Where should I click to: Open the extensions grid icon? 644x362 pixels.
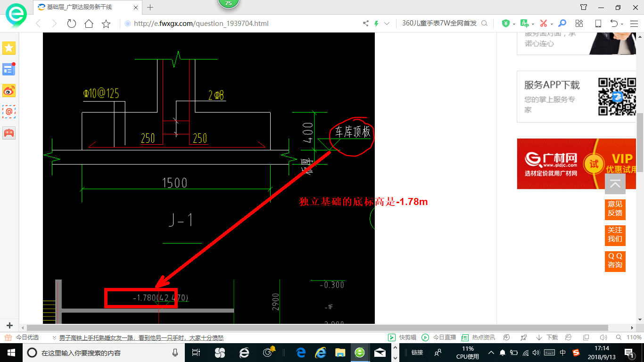pyautogui.click(x=579, y=24)
